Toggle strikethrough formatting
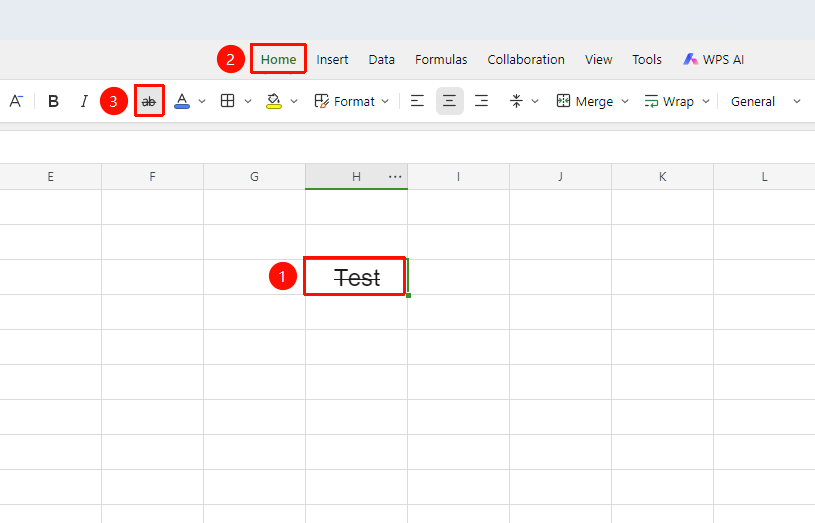815x523 pixels. [x=149, y=101]
